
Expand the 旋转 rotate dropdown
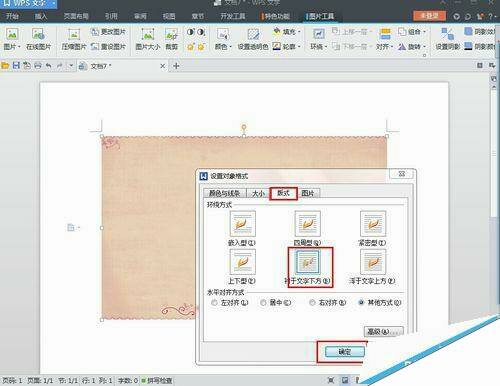pyautogui.click(x=424, y=47)
